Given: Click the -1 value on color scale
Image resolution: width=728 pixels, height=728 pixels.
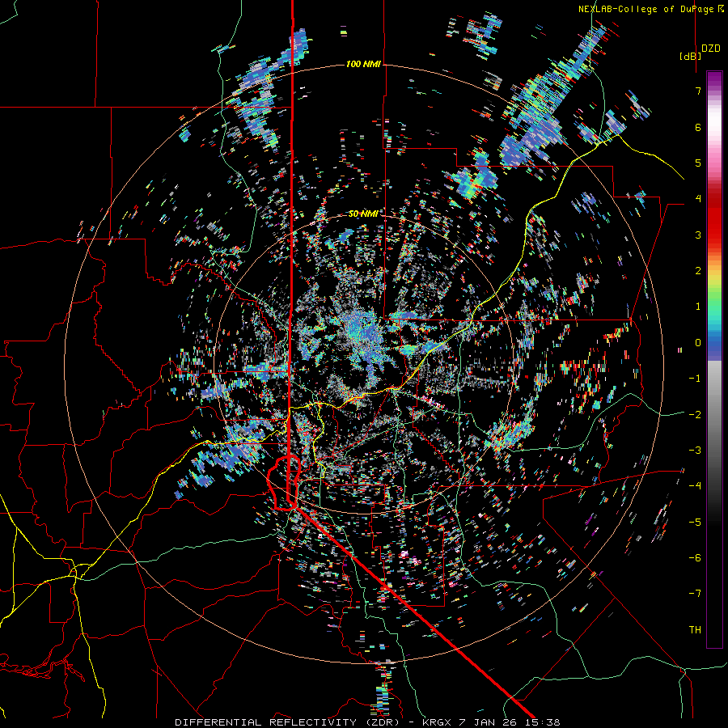Looking at the screenshot, I should point(695,379).
